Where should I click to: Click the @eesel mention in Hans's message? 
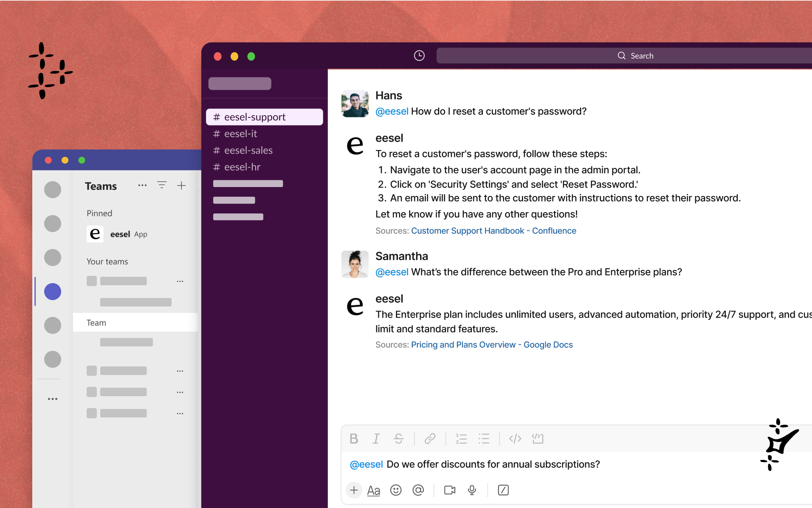[392, 111]
